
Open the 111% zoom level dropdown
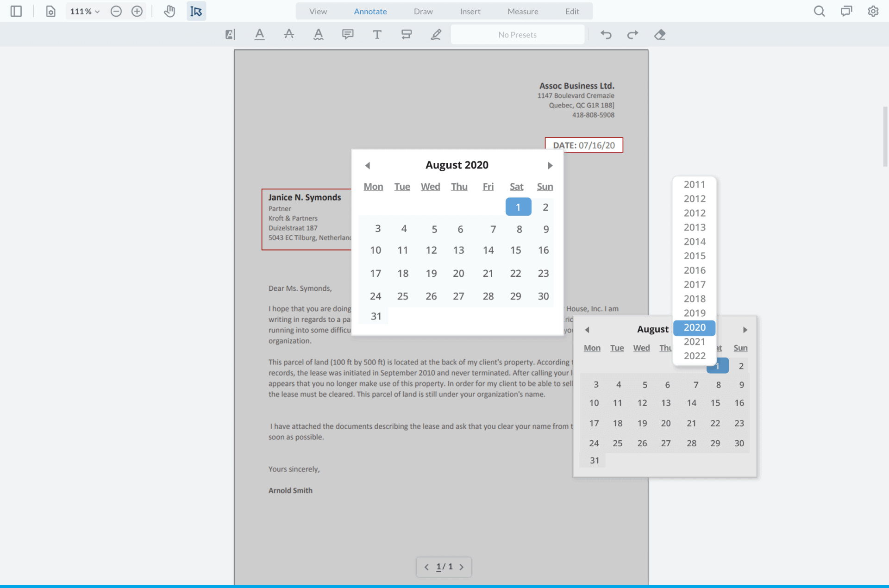click(x=85, y=11)
